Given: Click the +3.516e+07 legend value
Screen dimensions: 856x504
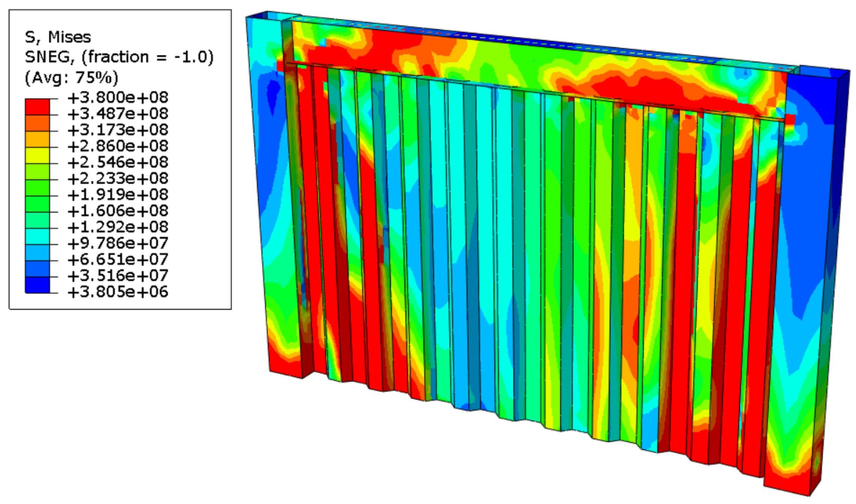Looking at the screenshot, I should pyautogui.click(x=118, y=276).
